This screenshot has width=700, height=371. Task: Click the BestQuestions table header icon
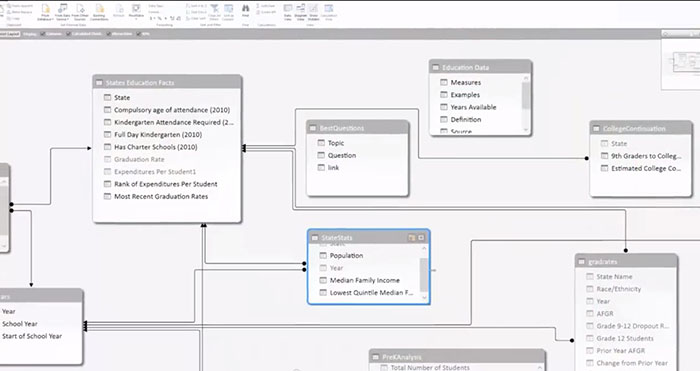point(313,128)
